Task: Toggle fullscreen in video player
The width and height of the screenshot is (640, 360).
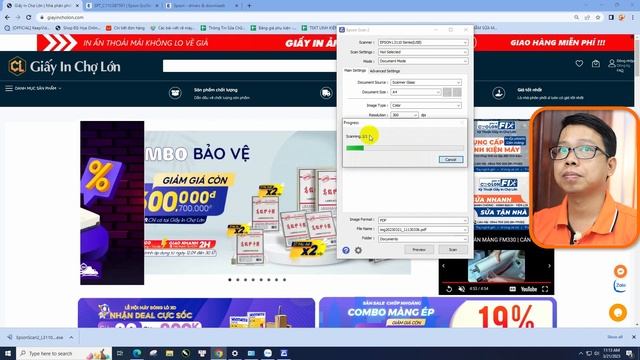Action: [545, 289]
